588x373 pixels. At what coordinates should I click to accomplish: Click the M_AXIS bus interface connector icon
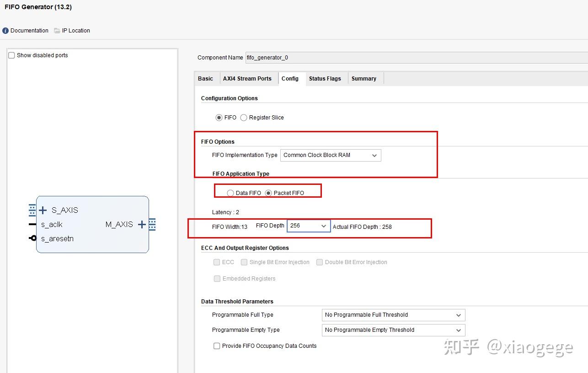(152, 224)
